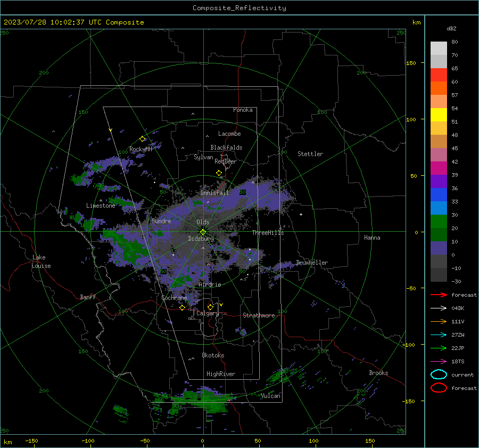Image resolution: width=479 pixels, height=448 pixels.
Task: Click the Drumheller city label
Action: (312, 263)
